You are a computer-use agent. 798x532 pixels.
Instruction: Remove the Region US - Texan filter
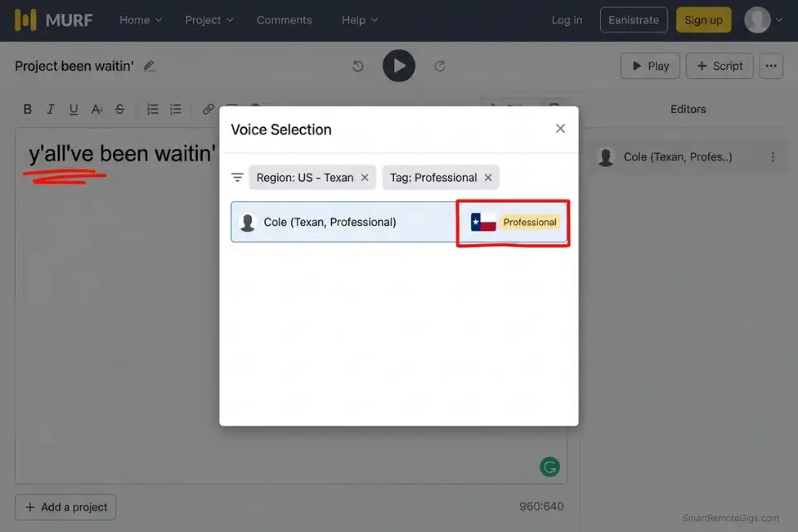[x=364, y=177]
